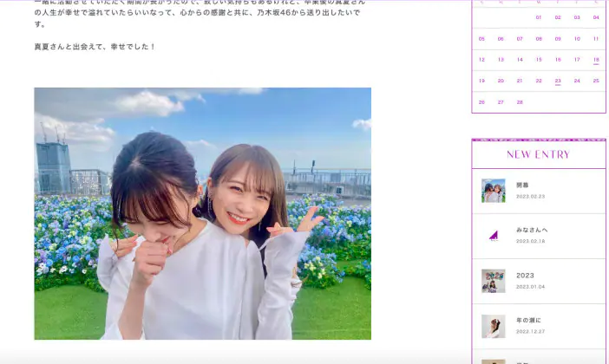Click calendar day 20
The image size is (609, 364).
[501, 81]
